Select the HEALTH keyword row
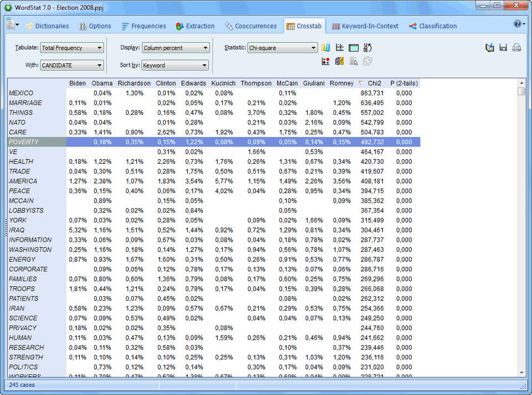This screenshot has width=532, height=395. point(22,161)
